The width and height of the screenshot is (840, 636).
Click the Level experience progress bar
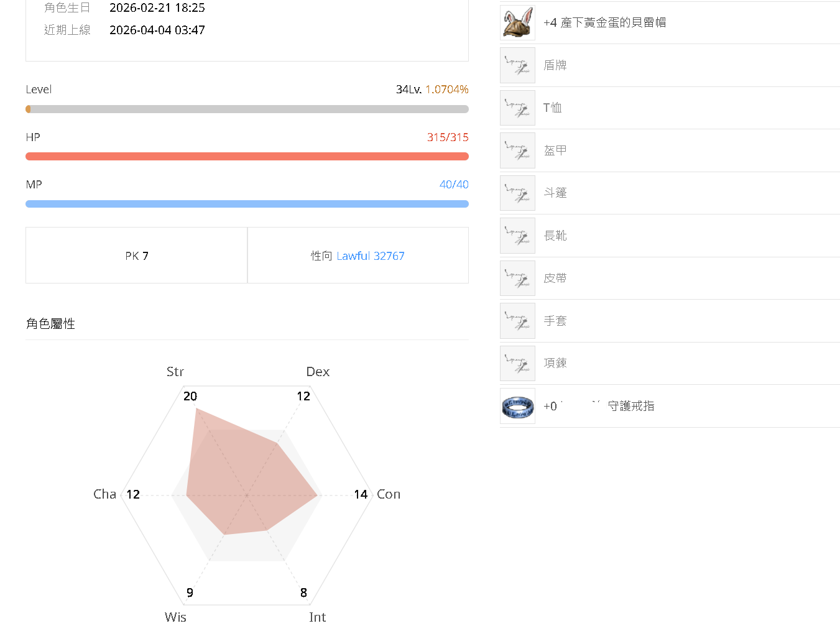pyautogui.click(x=247, y=109)
